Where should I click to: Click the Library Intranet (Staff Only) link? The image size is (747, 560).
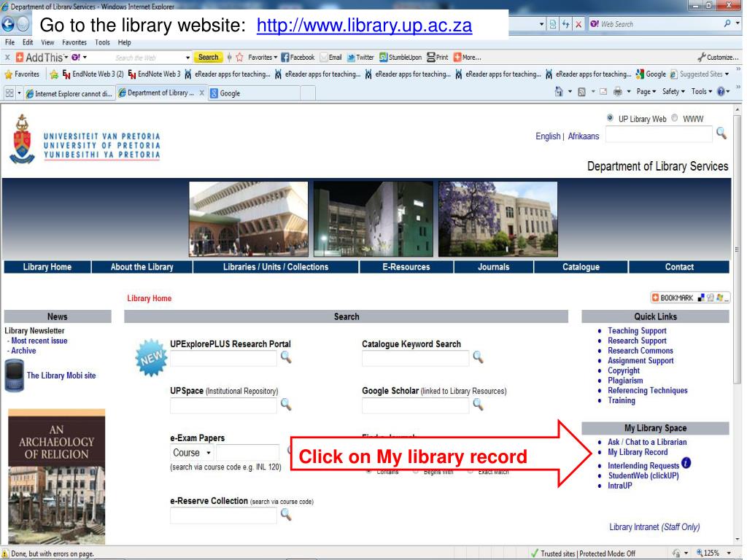[654, 527]
